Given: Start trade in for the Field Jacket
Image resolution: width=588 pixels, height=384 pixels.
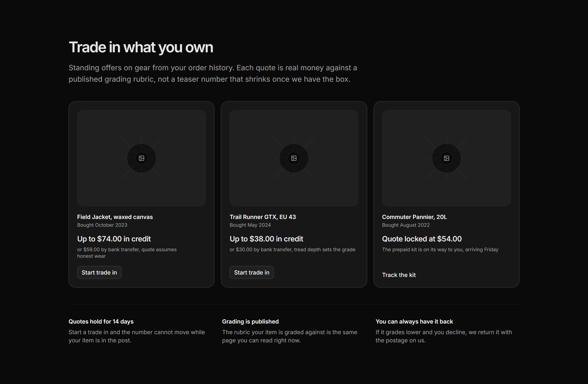Looking at the screenshot, I should (x=99, y=272).
